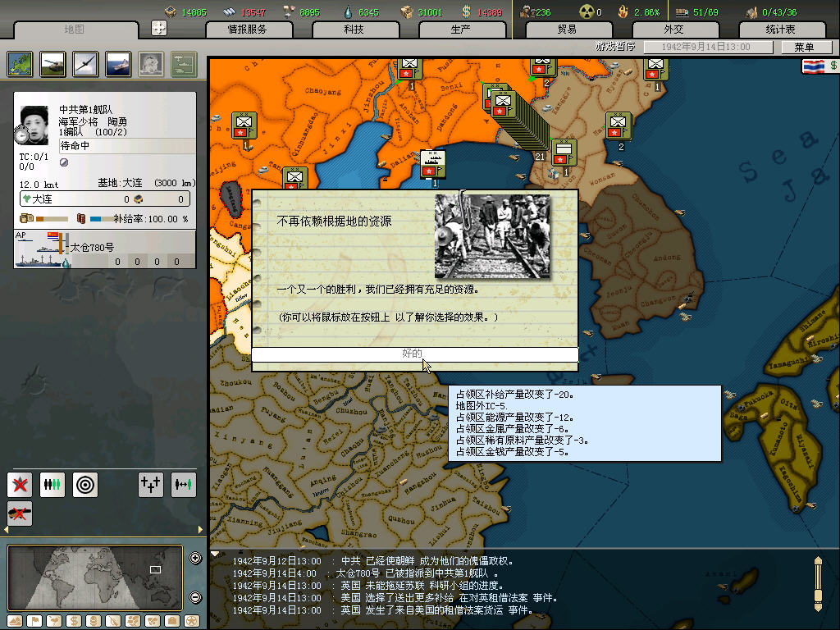
Task: Click the reorganize units green figures icon
Action: click(52, 484)
